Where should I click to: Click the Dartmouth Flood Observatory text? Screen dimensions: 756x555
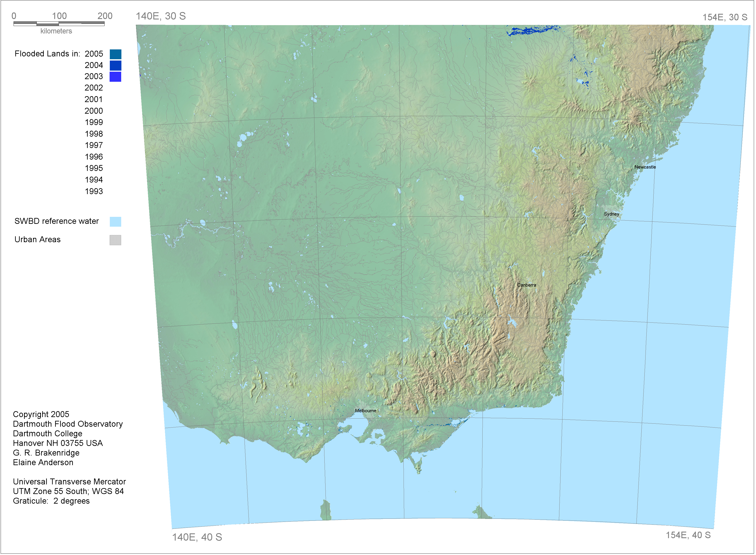(x=68, y=424)
